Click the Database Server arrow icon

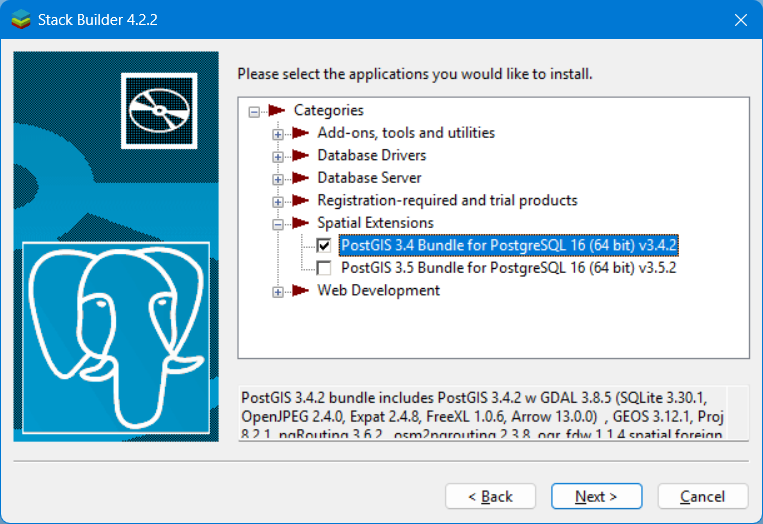point(301,178)
